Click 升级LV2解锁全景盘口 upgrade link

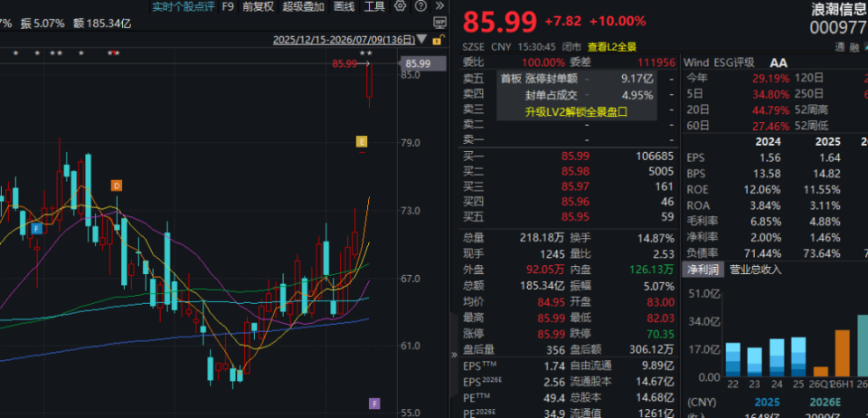point(576,112)
